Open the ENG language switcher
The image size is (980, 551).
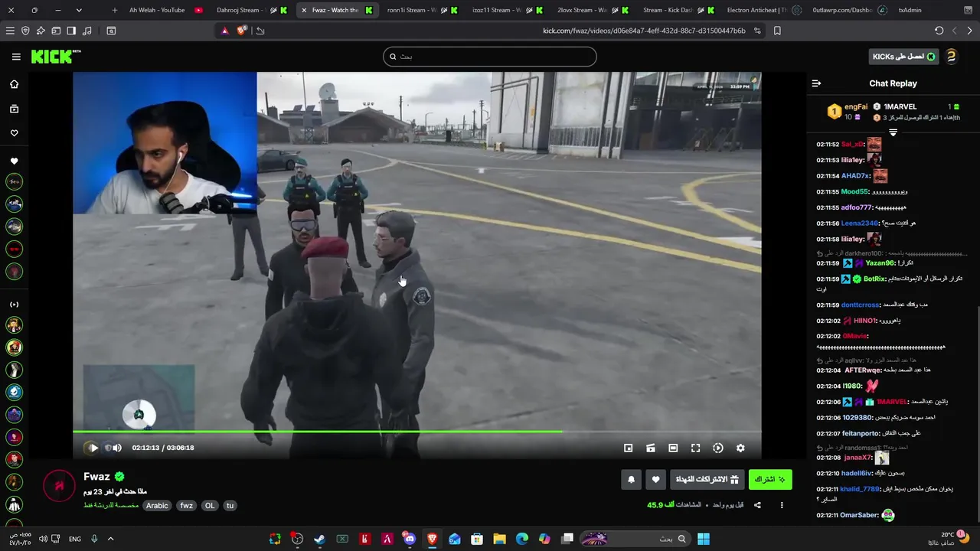pyautogui.click(x=75, y=539)
